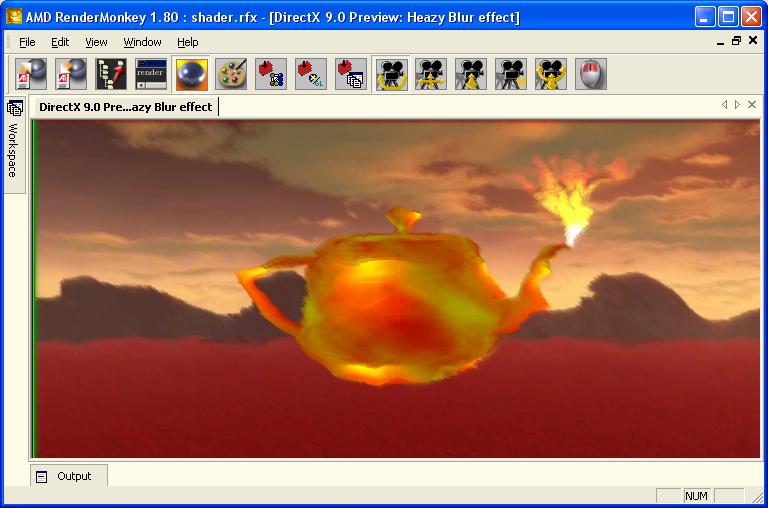Open the Help menu
This screenshot has width=768, height=508.
click(188, 42)
